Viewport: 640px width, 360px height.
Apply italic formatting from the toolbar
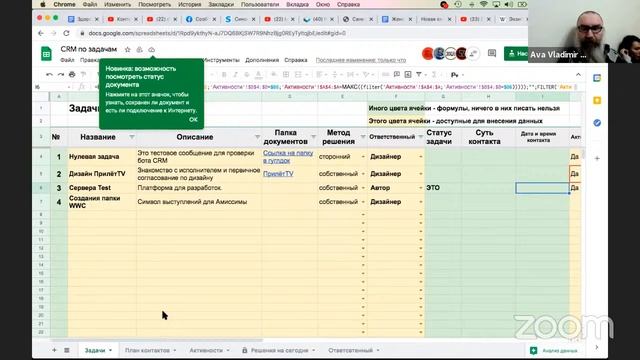pyautogui.click(x=236, y=74)
